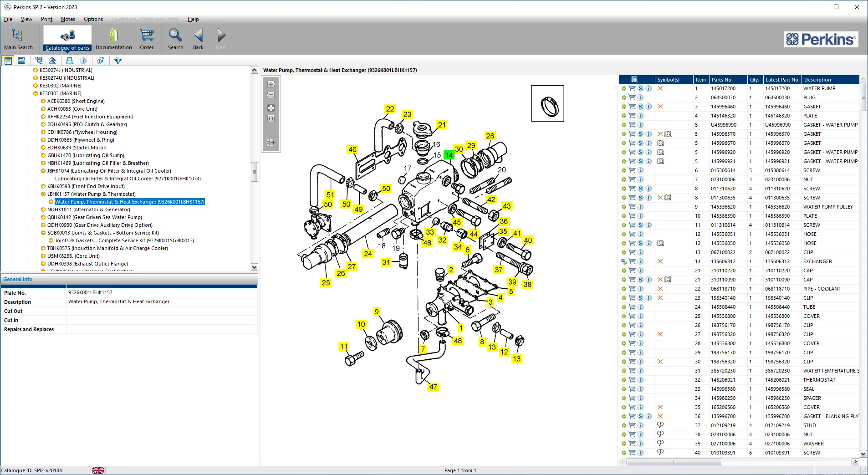Click the Search magnifier toolbar button

175,39
